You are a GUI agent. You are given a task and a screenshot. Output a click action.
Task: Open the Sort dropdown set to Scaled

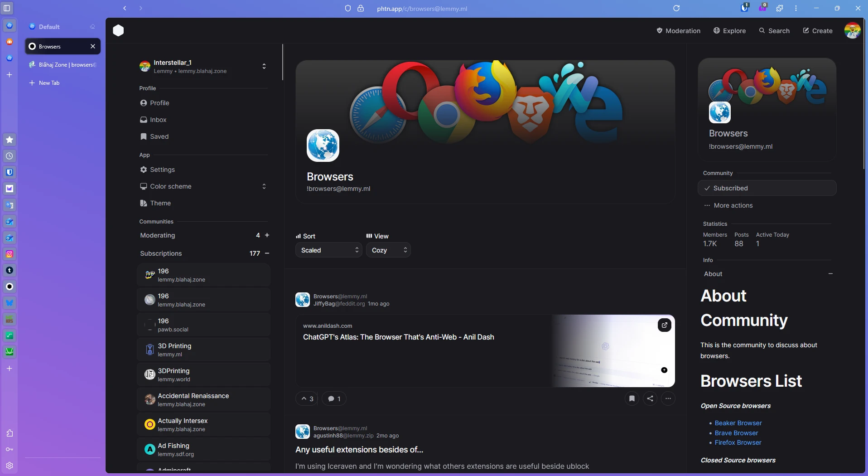328,250
